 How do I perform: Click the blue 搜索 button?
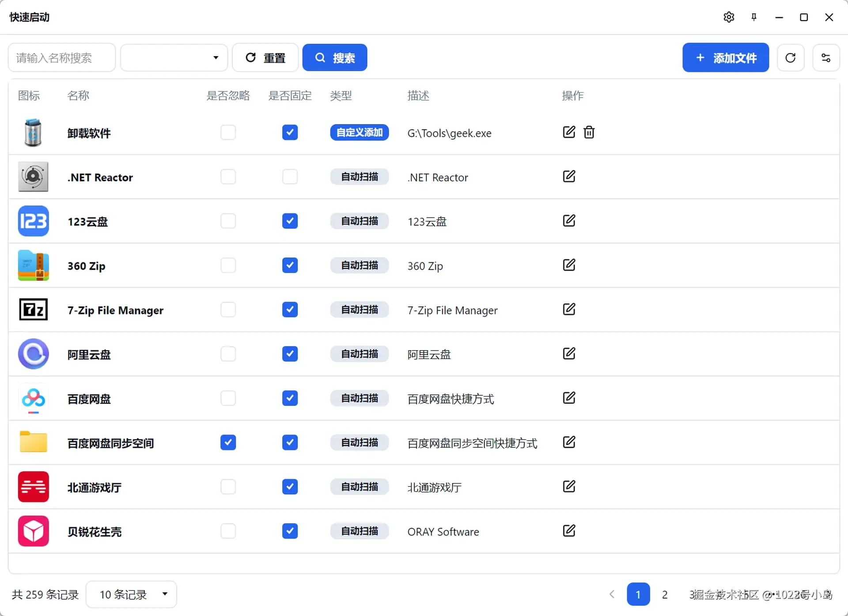pos(335,57)
